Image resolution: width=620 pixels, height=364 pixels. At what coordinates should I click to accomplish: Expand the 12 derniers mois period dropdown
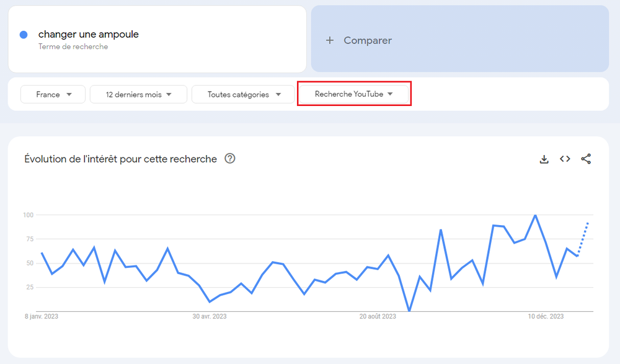138,94
